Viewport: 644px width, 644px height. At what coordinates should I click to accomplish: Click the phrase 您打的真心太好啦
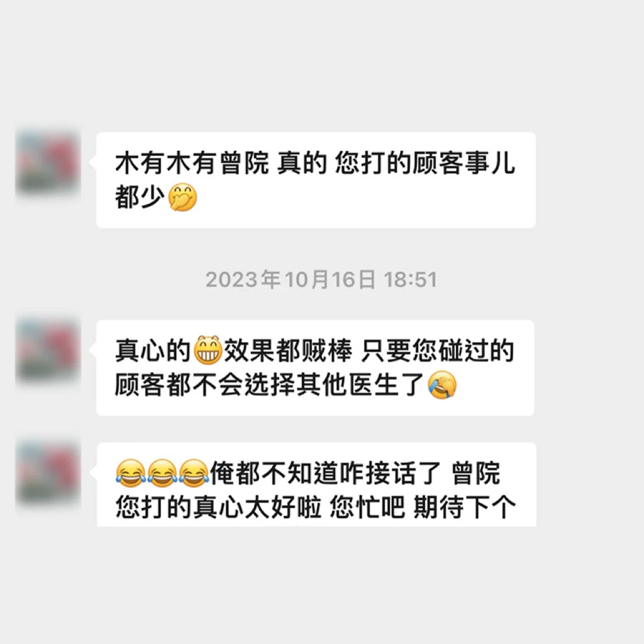coord(218,508)
